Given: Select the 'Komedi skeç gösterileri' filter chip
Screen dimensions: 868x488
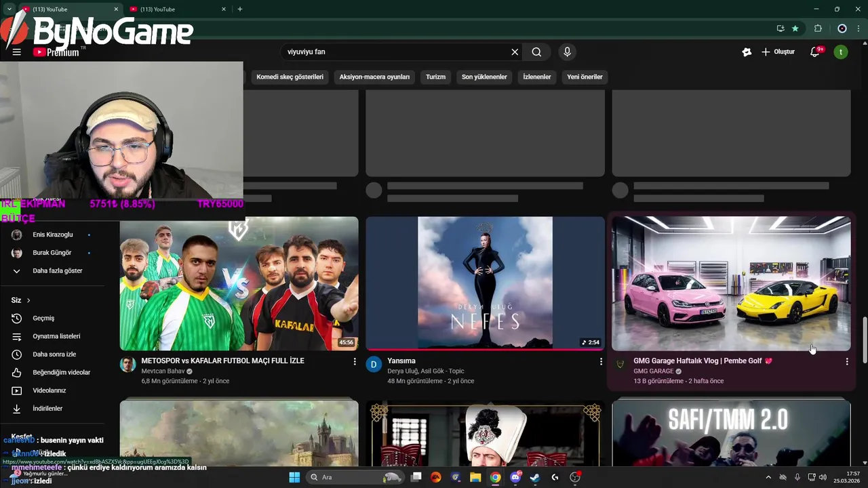Looking at the screenshot, I should (x=290, y=77).
